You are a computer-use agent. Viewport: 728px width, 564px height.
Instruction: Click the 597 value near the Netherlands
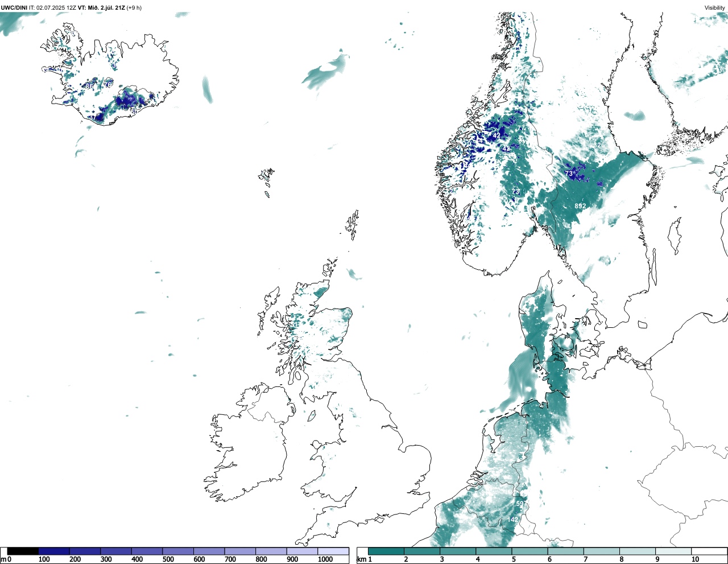pyautogui.click(x=521, y=504)
